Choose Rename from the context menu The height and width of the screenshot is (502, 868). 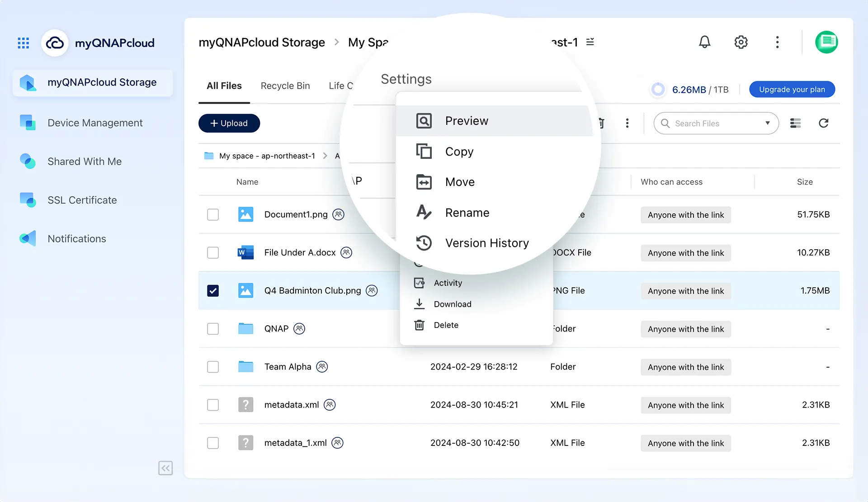[x=467, y=213]
